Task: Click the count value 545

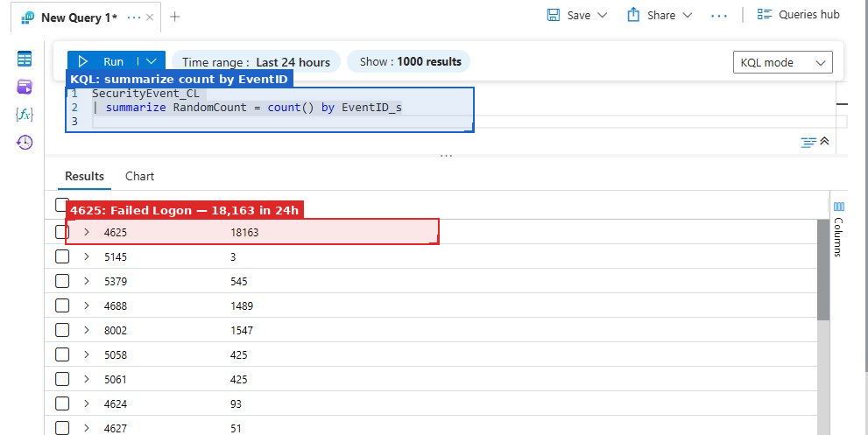Action: click(238, 282)
